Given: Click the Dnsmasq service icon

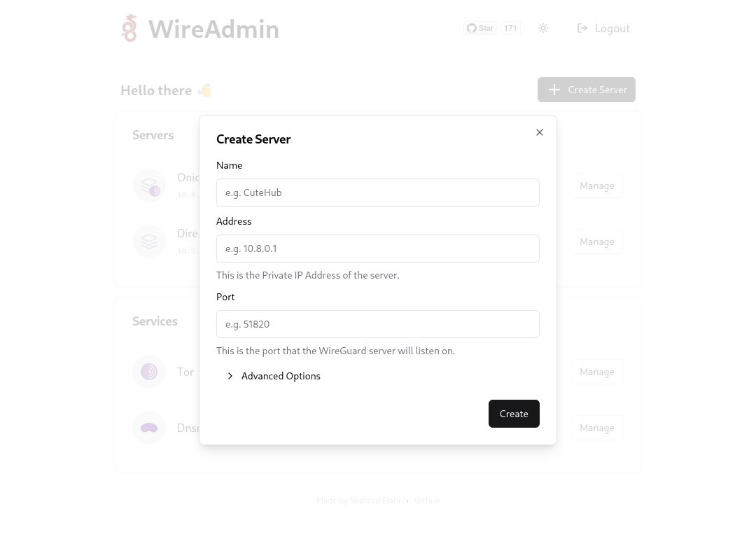Looking at the screenshot, I should pos(149,428).
